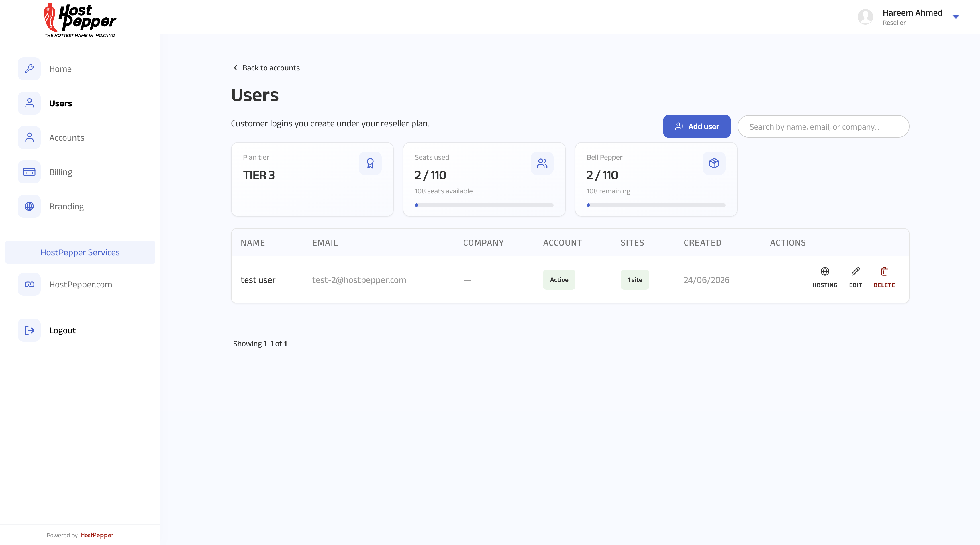This screenshot has height=545, width=980.
Task: Click the HostPepper.com link icon
Action: [x=29, y=285]
